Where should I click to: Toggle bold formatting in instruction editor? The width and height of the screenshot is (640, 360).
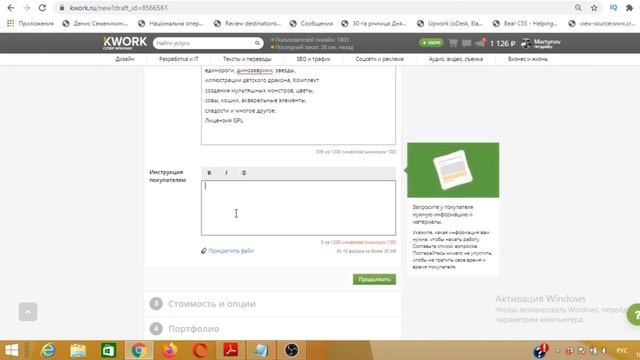(209, 173)
